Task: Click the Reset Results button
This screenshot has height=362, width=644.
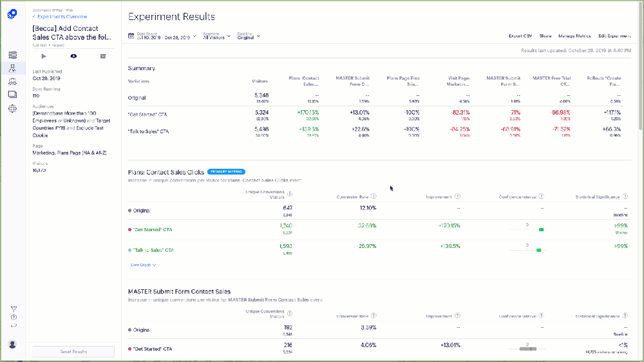Action: pos(73,352)
